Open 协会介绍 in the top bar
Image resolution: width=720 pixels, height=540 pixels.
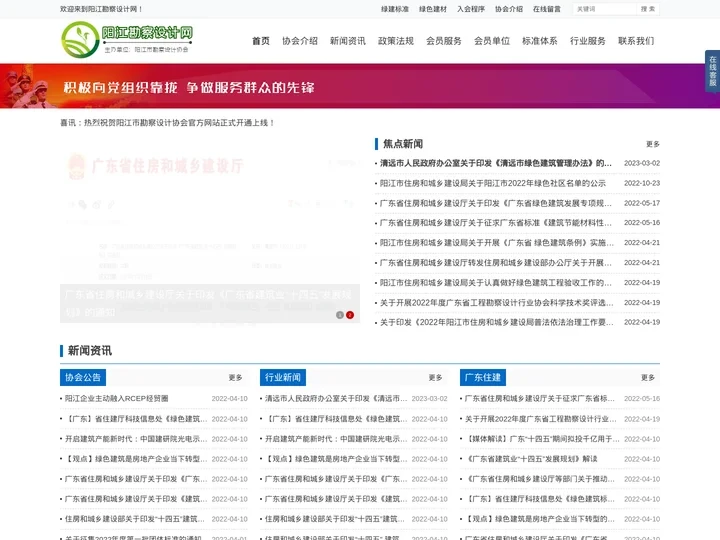tap(509, 9)
